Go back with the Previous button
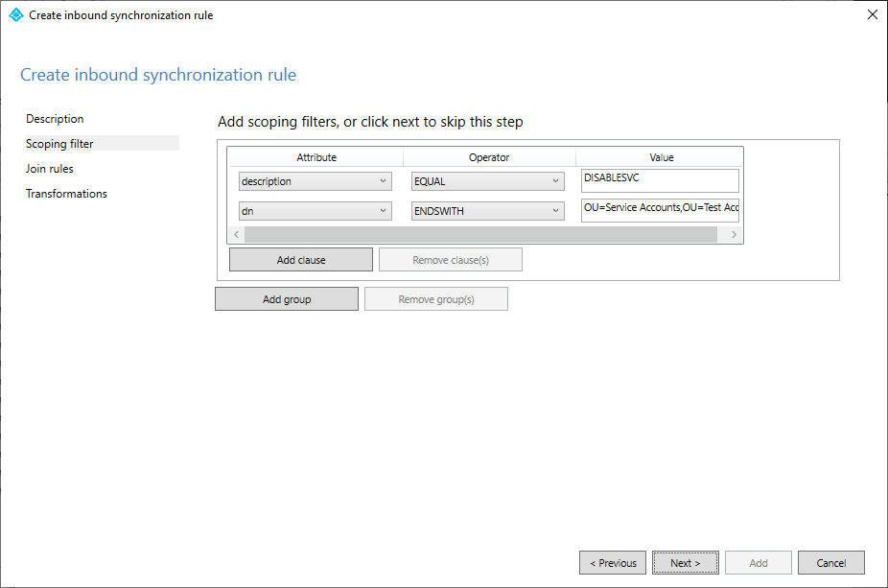The height and width of the screenshot is (588, 888). click(x=613, y=563)
